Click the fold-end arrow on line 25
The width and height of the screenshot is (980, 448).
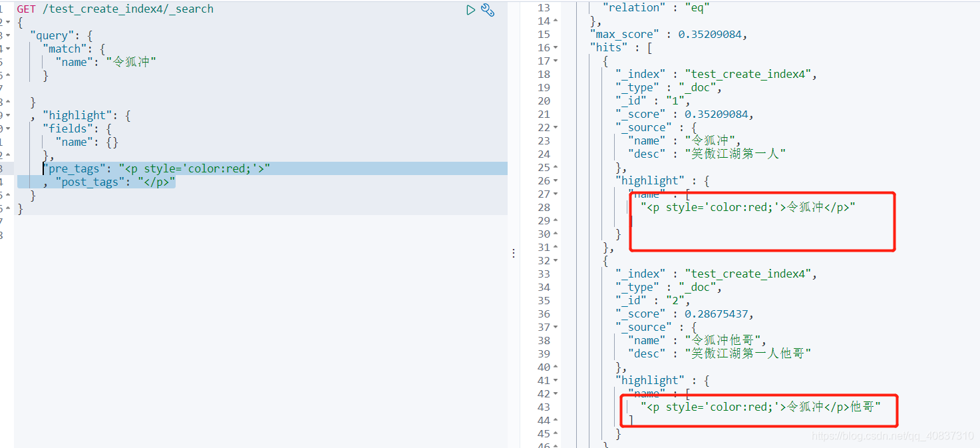pos(556,168)
